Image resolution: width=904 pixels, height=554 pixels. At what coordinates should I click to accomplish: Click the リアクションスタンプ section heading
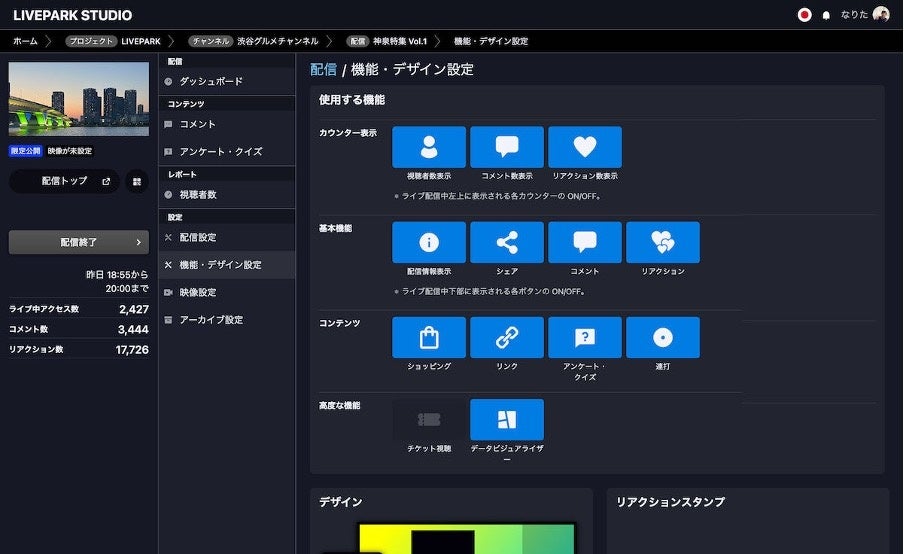(670, 502)
